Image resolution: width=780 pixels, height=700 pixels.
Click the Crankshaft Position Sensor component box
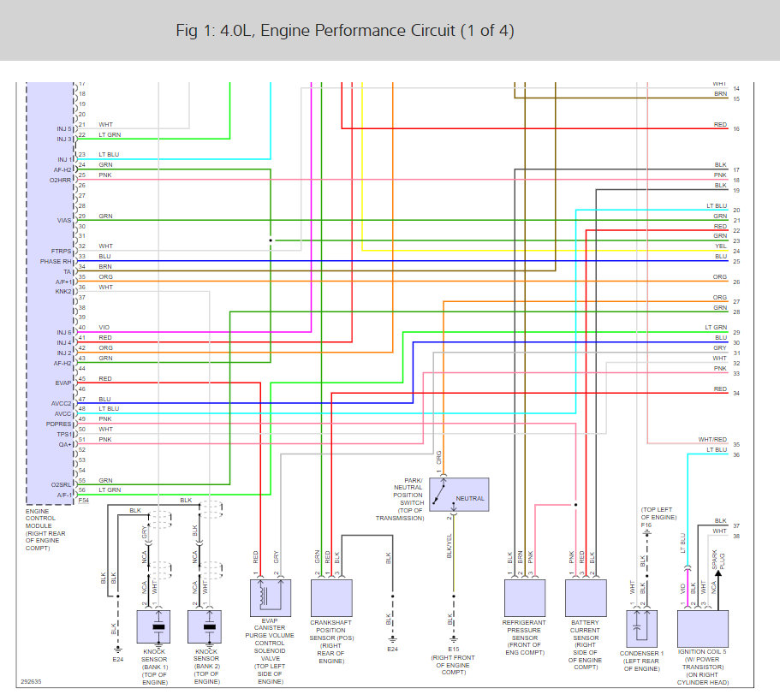pos(331,597)
